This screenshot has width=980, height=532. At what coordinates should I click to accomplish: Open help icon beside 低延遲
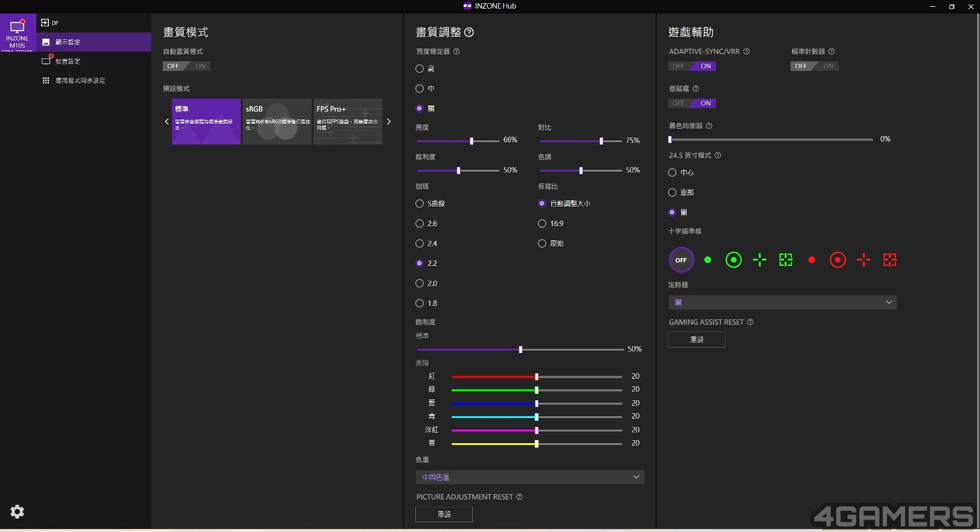click(x=696, y=89)
